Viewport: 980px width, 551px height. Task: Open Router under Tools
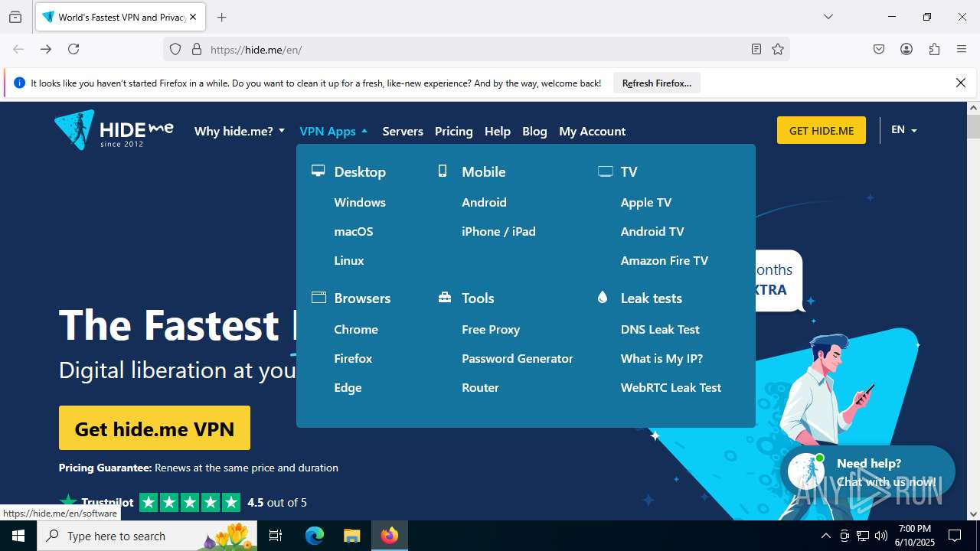pos(480,387)
